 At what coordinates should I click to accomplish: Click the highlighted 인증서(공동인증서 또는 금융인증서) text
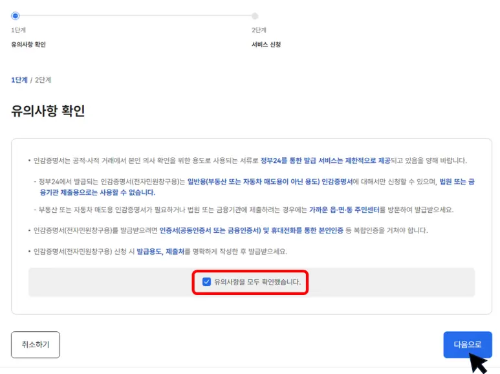[x=210, y=230]
